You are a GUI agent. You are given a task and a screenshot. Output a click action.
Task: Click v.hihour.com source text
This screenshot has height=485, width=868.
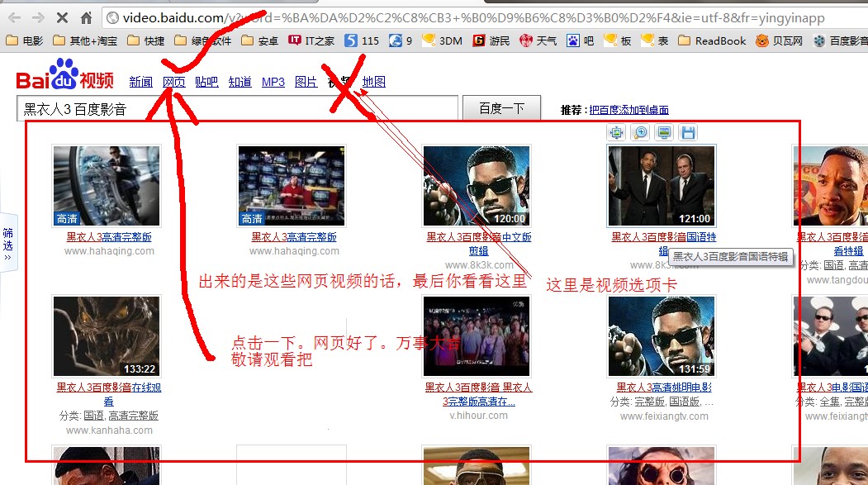[x=479, y=416]
